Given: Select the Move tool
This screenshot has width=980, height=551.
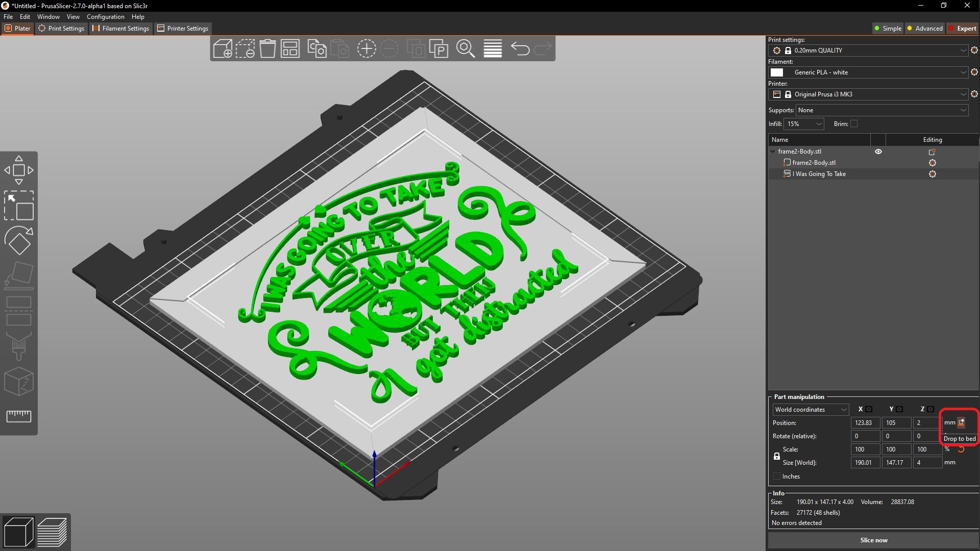Looking at the screenshot, I should click(x=19, y=169).
